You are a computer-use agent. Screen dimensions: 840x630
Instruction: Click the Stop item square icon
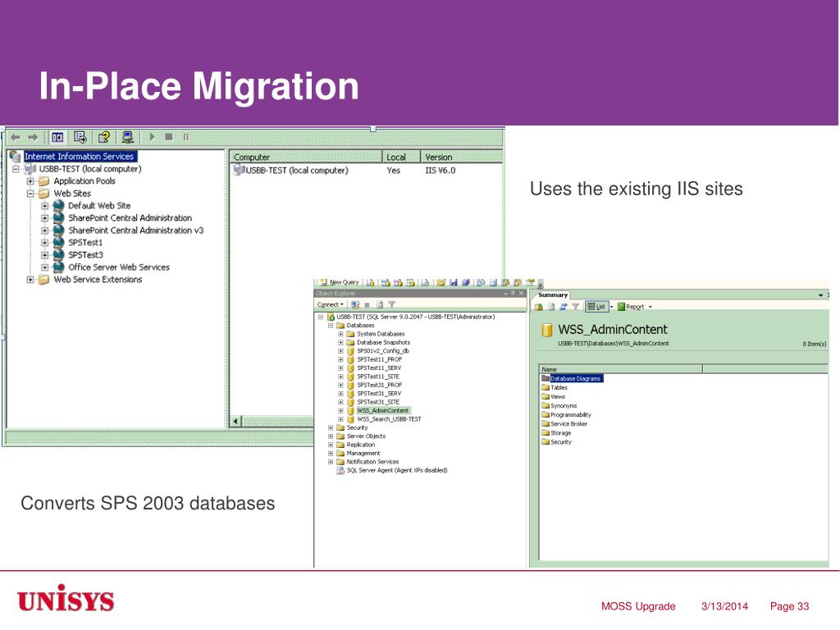click(169, 137)
